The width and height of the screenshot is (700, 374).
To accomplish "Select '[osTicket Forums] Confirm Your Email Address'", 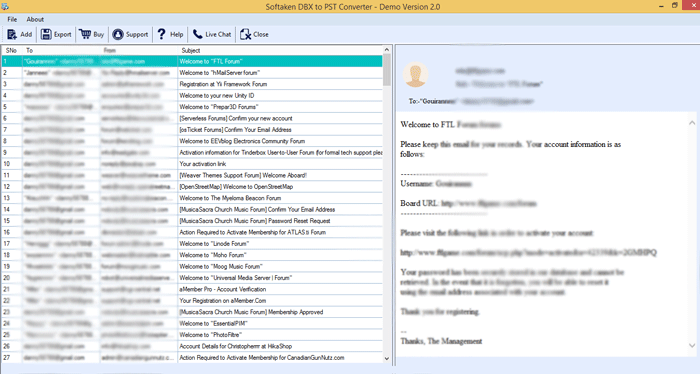I will pos(192,129).
